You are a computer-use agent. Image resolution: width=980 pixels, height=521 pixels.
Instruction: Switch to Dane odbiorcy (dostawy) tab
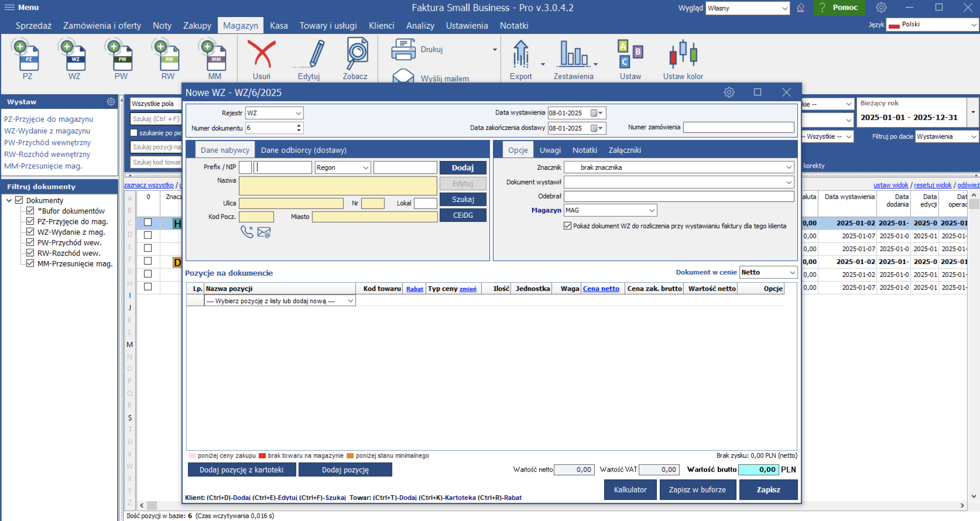pos(304,150)
